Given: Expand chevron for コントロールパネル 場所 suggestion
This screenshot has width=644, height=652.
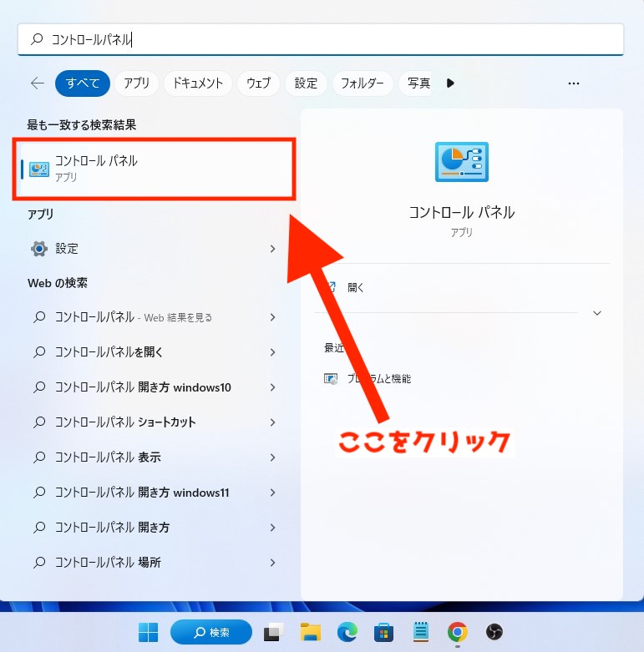Looking at the screenshot, I should point(272,562).
